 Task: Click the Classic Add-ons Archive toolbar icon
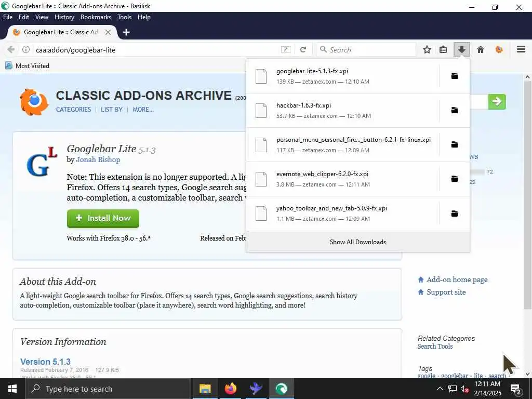[x=499, y=50]
